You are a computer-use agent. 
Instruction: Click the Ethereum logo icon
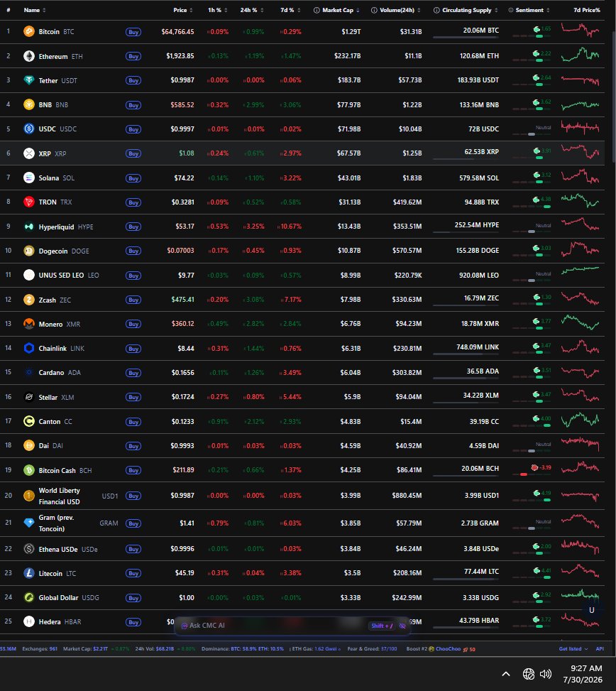coord(29,56)
